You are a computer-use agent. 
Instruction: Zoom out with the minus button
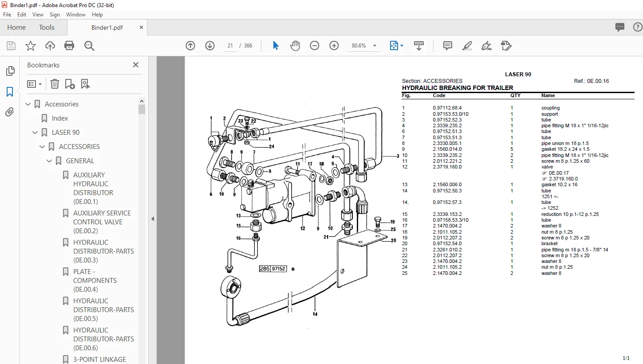click(x=315, y=46)
